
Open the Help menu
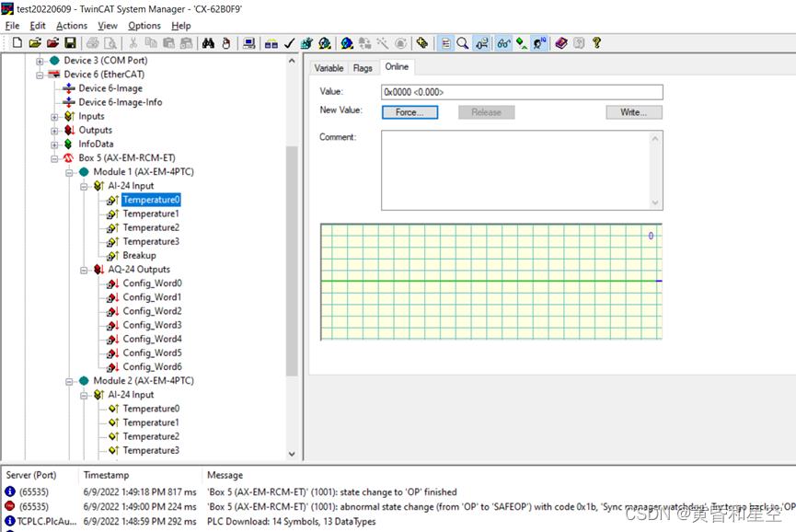click(x=181, y=26)
